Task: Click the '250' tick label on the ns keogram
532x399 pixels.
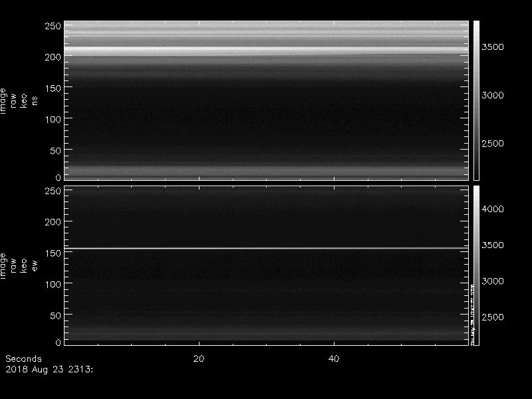Action: (x=53, y=26)
